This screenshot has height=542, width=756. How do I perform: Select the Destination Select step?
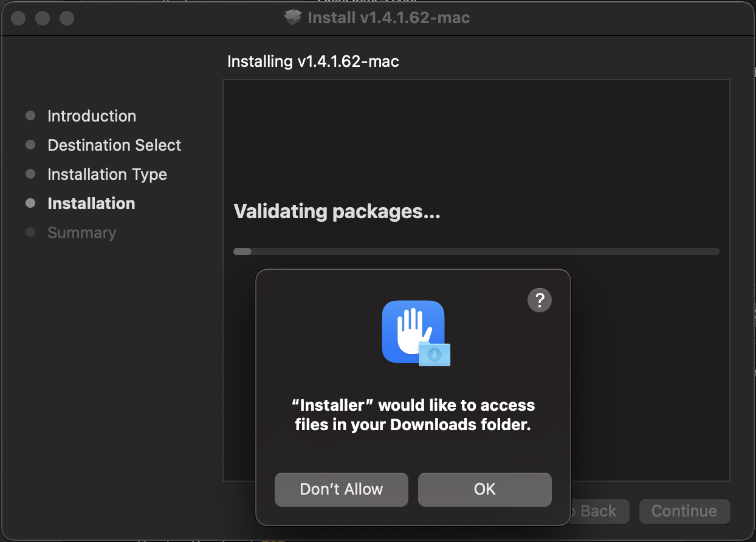114,145
